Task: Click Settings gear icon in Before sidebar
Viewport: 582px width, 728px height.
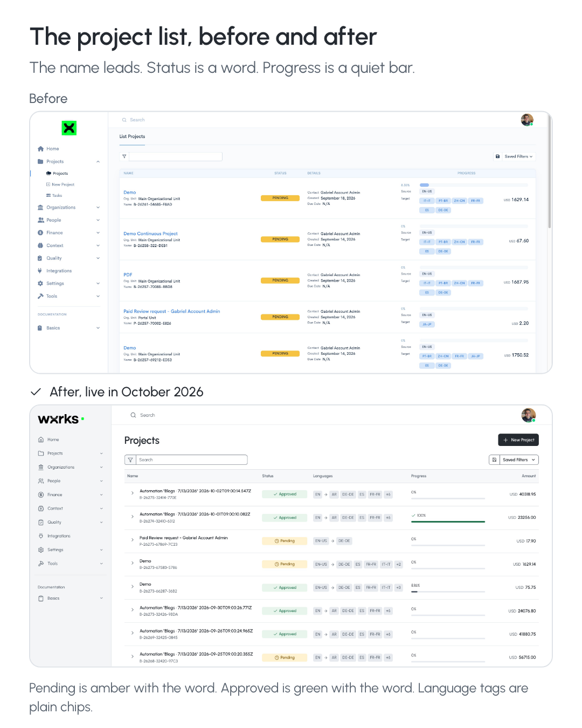Action: [40, 283]
